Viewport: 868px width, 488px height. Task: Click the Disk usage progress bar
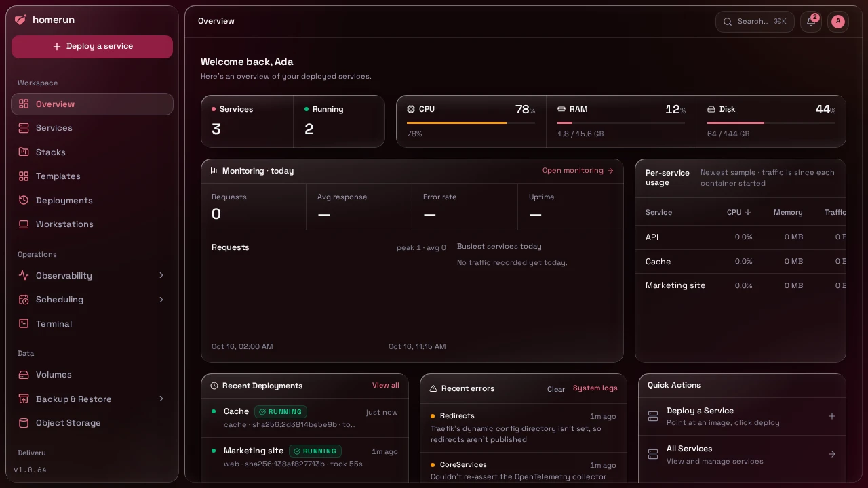pyautogui.click(x=771, y=123)
